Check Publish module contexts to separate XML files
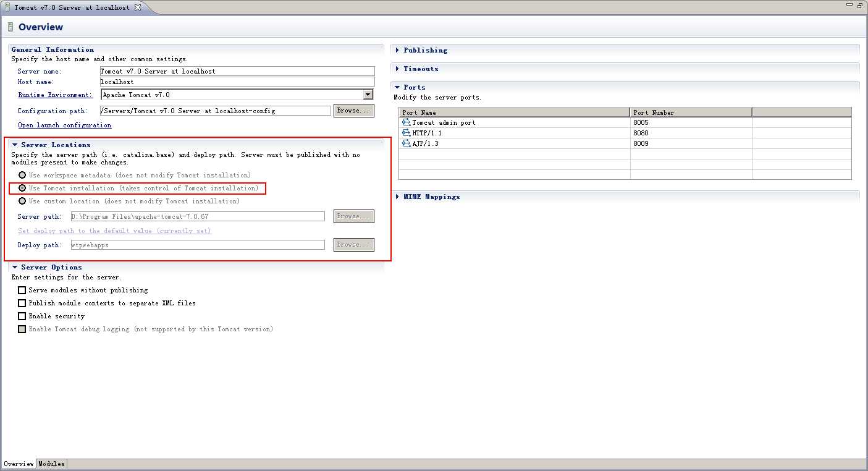Screen dimensions: 868x471 (22, 303)
